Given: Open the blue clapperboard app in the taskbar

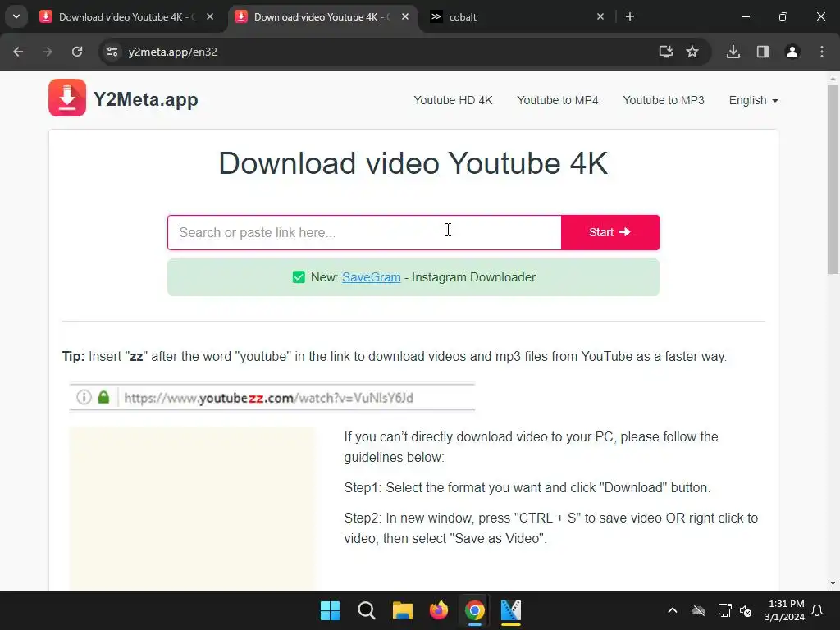Looking at the screenshot, I should tap(511, 610).
